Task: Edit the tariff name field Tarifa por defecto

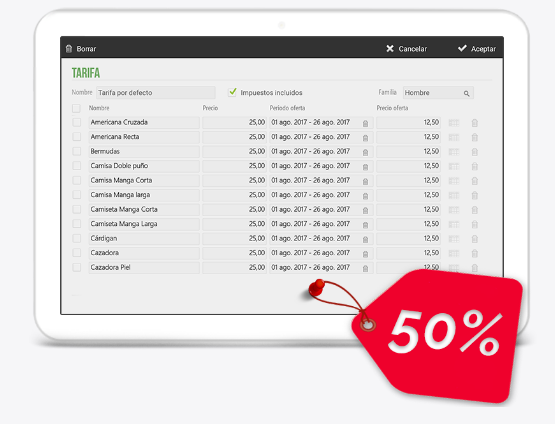Action: click(x=156, y=93)
